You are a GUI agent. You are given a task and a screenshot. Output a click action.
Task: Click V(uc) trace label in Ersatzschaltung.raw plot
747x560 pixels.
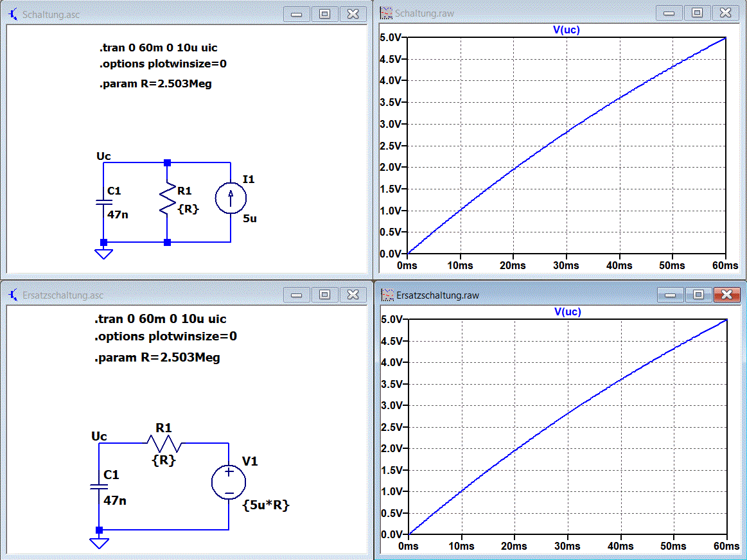568,312
